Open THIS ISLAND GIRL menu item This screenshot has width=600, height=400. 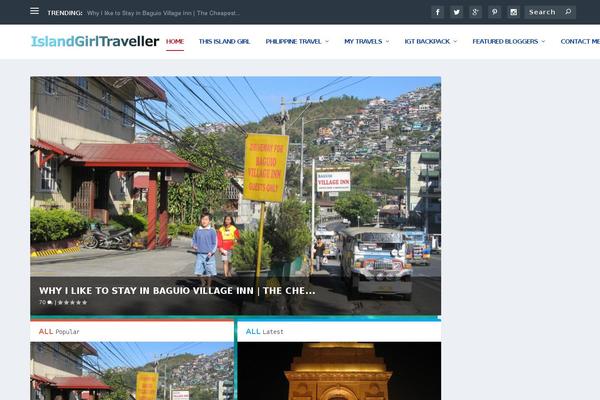(224, 41)
